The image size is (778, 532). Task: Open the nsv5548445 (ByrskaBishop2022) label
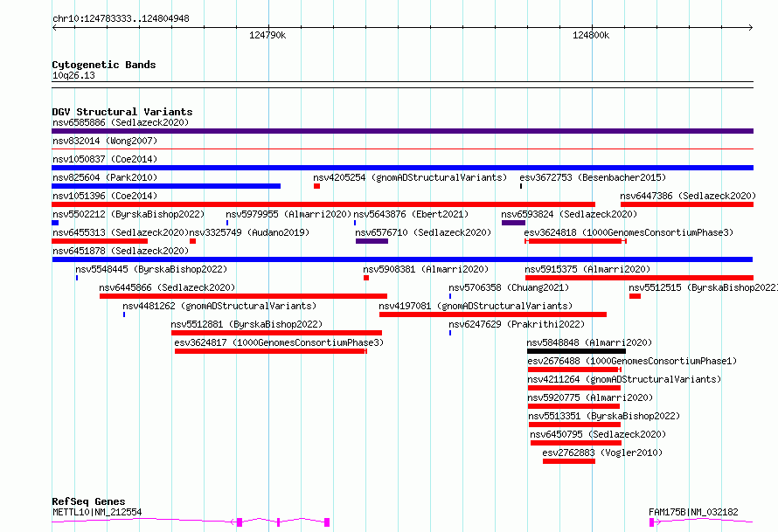pyautogui.click(x=151, y=269)
